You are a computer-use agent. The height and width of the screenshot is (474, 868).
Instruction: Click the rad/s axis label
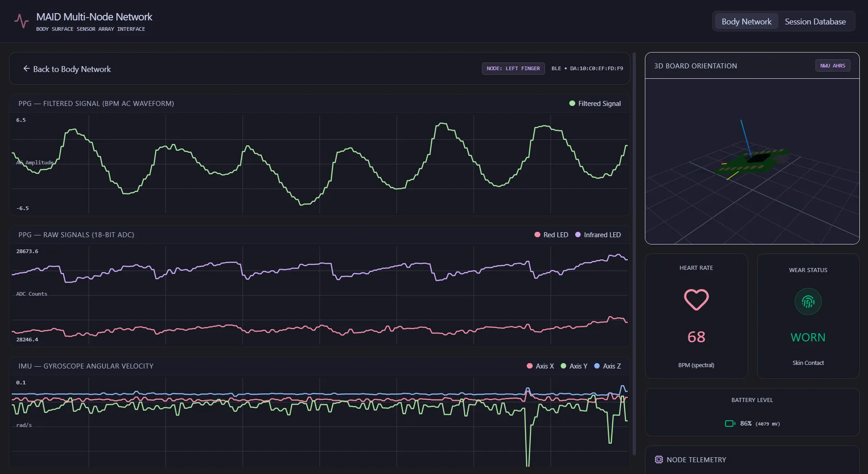(x=24, y=425)
